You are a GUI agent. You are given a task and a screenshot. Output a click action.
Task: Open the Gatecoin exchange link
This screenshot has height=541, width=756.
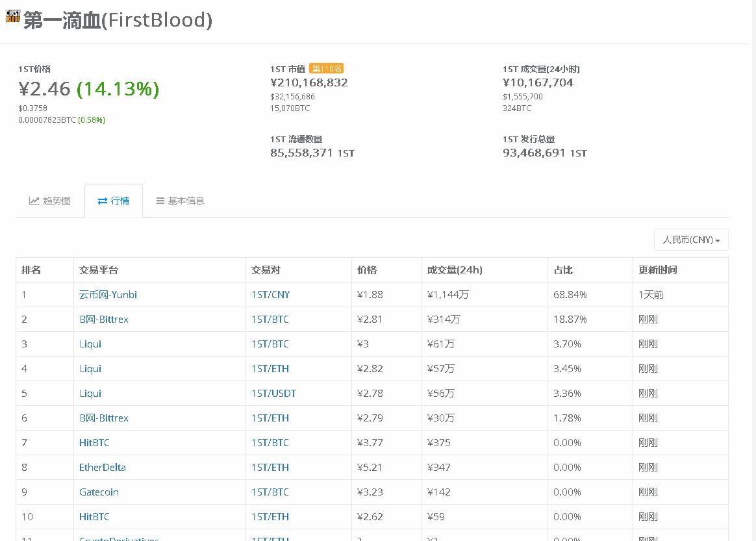click(99, 492)
